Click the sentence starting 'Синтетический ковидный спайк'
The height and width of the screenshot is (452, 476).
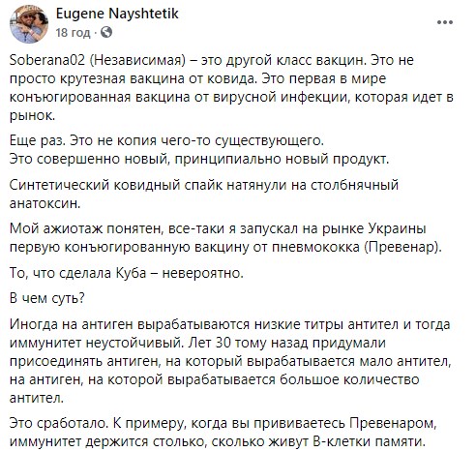tap(204, 195)
